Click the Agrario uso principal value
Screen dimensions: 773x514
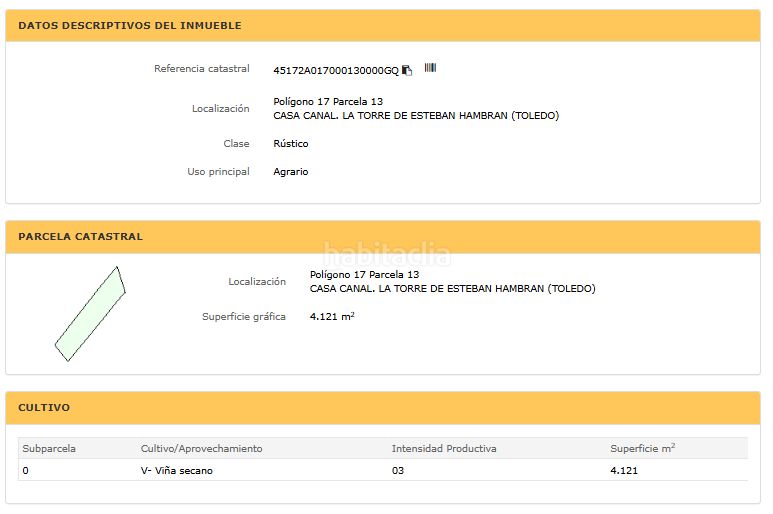pos(290,171)
